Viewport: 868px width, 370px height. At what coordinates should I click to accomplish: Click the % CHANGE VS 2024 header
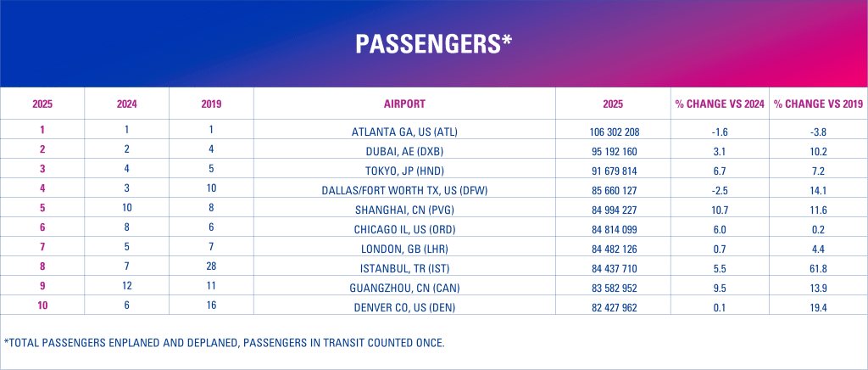(x=720, y=104)
